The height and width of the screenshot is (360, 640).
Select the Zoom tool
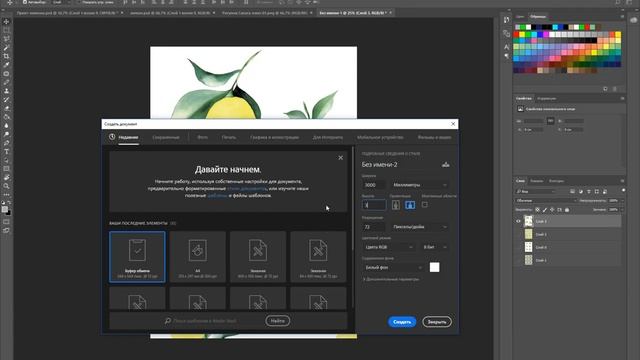[6, 186]
